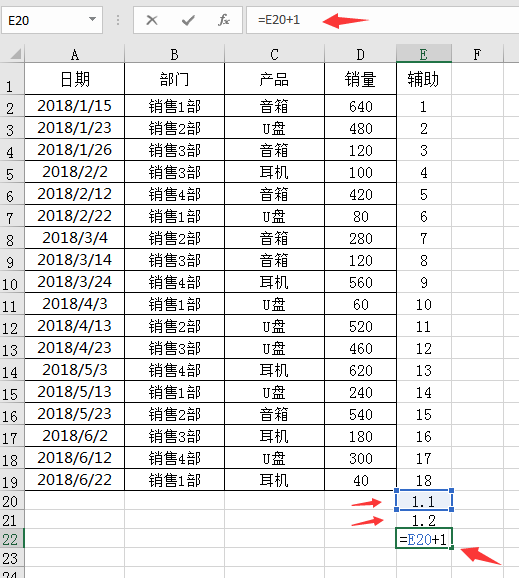The image size is (519, 578).
Task: Expand the Name Box dropdown arrow
Action: 93,19
